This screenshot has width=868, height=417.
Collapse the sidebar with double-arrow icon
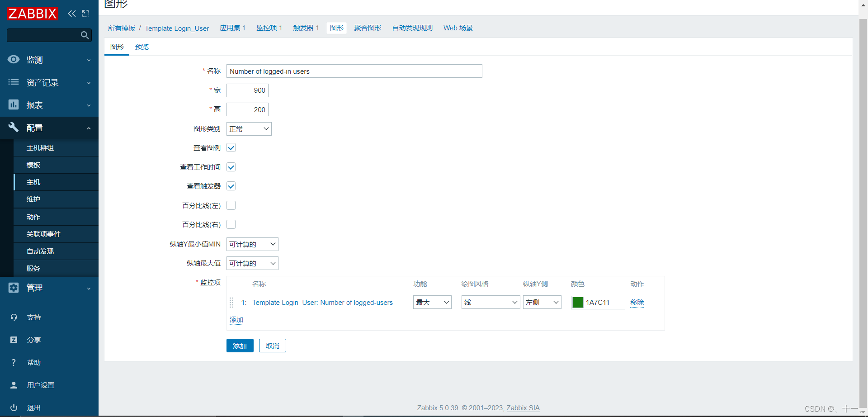pyautogui.click(x=71, y=14)
